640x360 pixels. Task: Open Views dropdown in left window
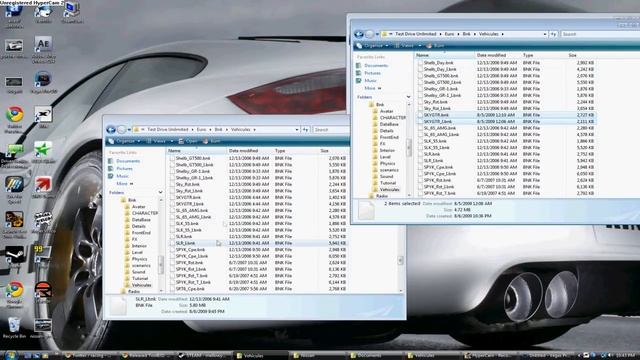160,141
